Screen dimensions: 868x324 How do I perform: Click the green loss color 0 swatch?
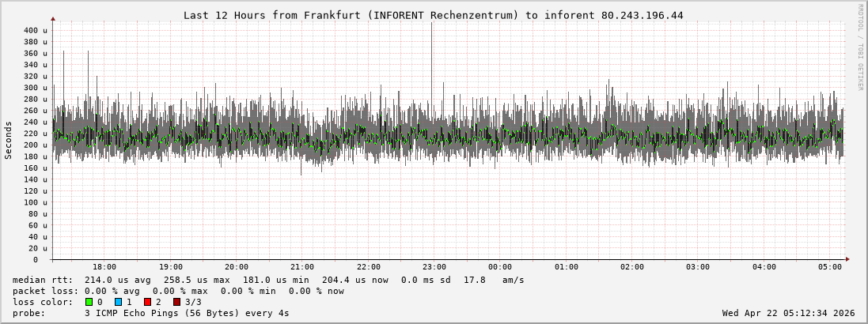(x=89, y=302)
